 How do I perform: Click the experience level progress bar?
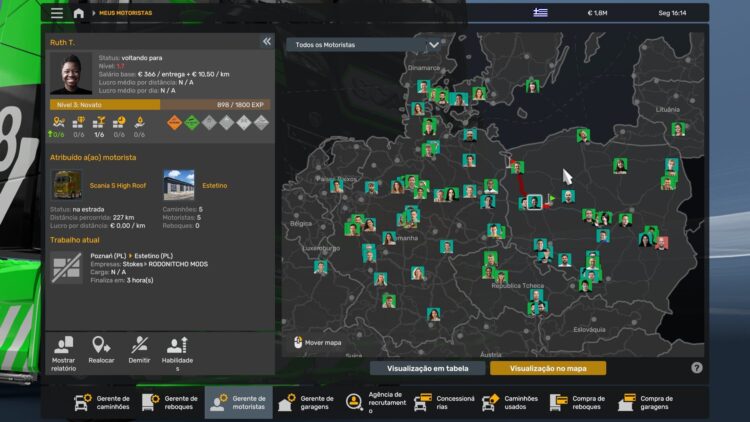[x=160, y=105]
